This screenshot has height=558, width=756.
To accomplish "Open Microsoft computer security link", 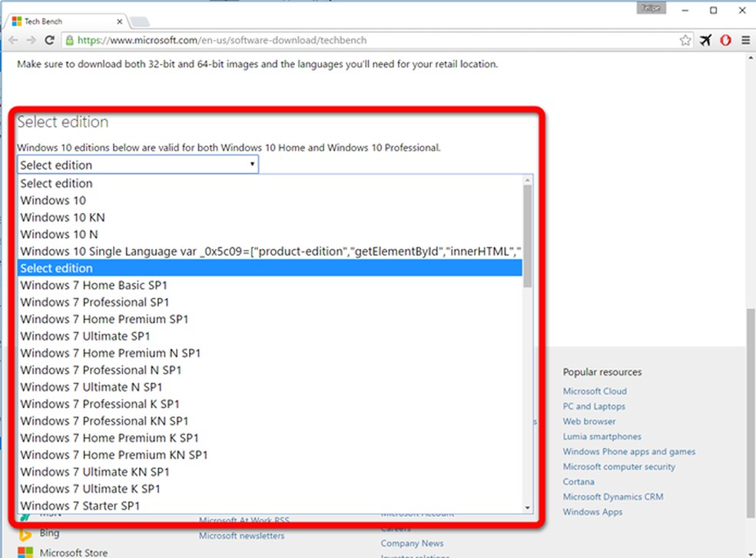I will 619,467.
